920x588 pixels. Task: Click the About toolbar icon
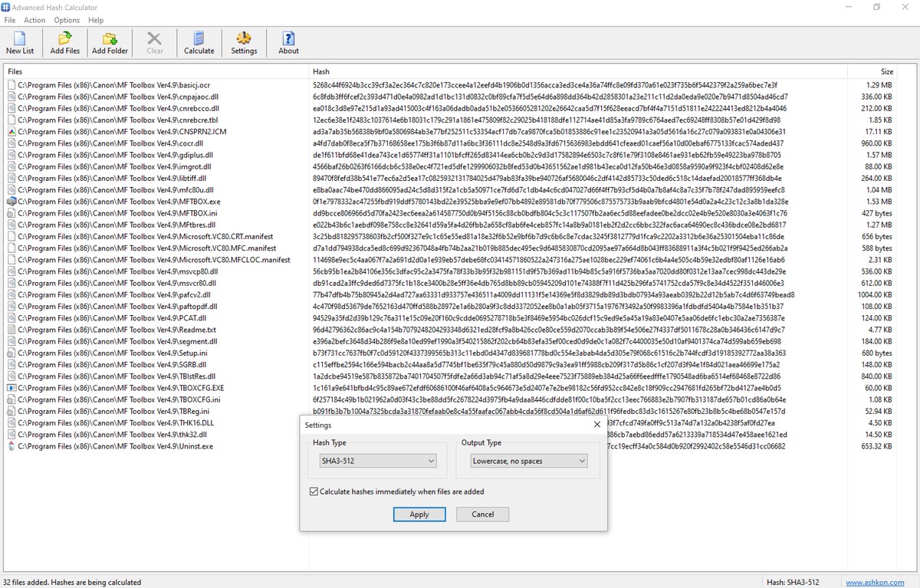click(288, 43)
